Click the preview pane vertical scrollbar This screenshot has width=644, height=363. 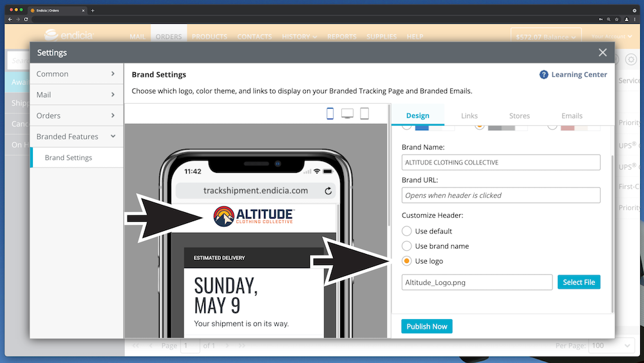tap(388, 164)
